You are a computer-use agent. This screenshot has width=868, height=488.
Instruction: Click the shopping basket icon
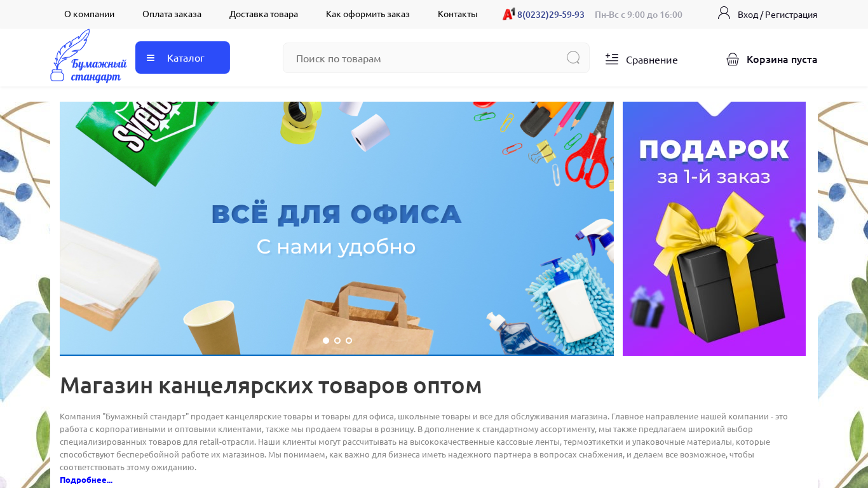pyautogui.click(x=733, y=59)
